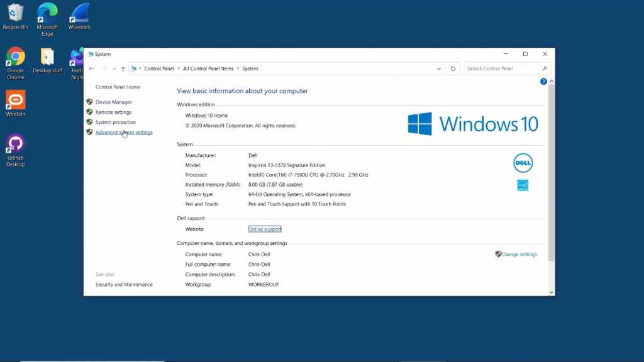
Task: Click shield icon beside Change settings
Action: [498, 254]
